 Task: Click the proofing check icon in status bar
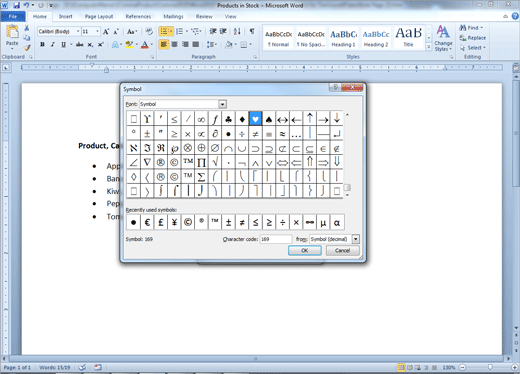[x=82, y=367]
